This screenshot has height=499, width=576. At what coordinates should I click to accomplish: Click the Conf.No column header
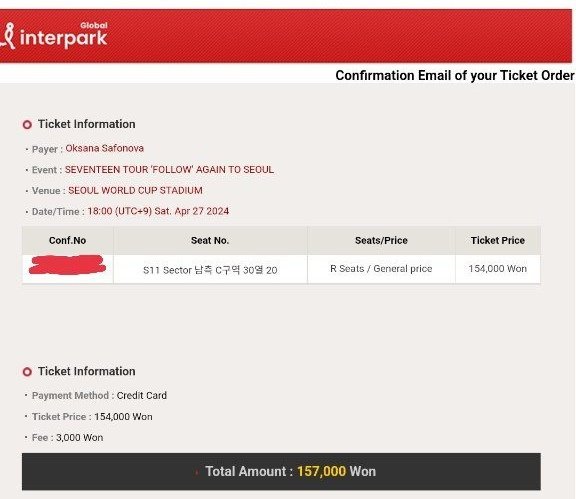pyautogui.click(x=68, y=240)
